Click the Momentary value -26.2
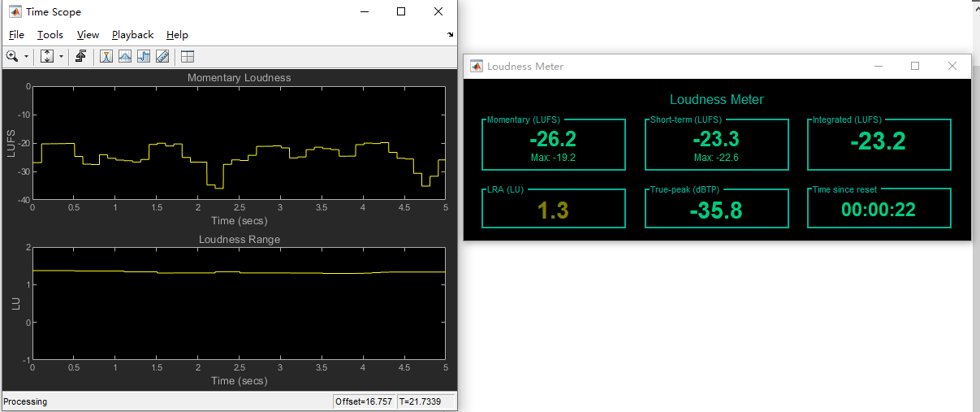Screen dimensions: 980x412 click(553, 140)
